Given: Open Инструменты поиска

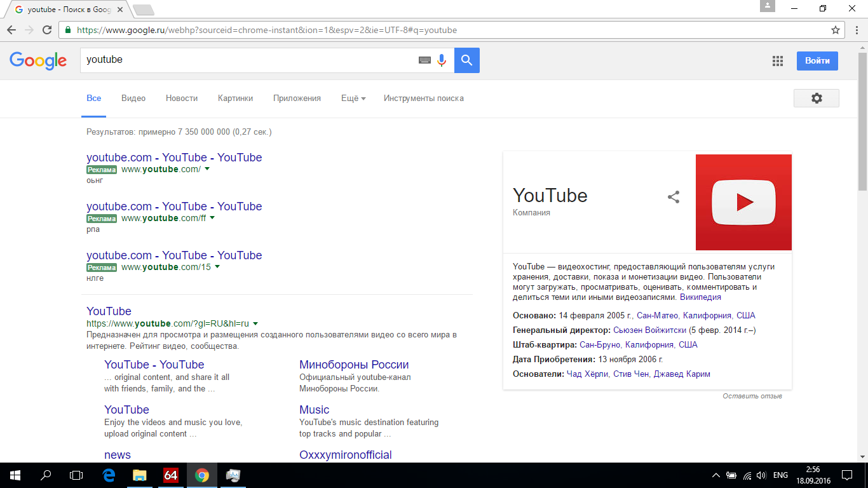Looking at the screenshot, I should 424,98.
